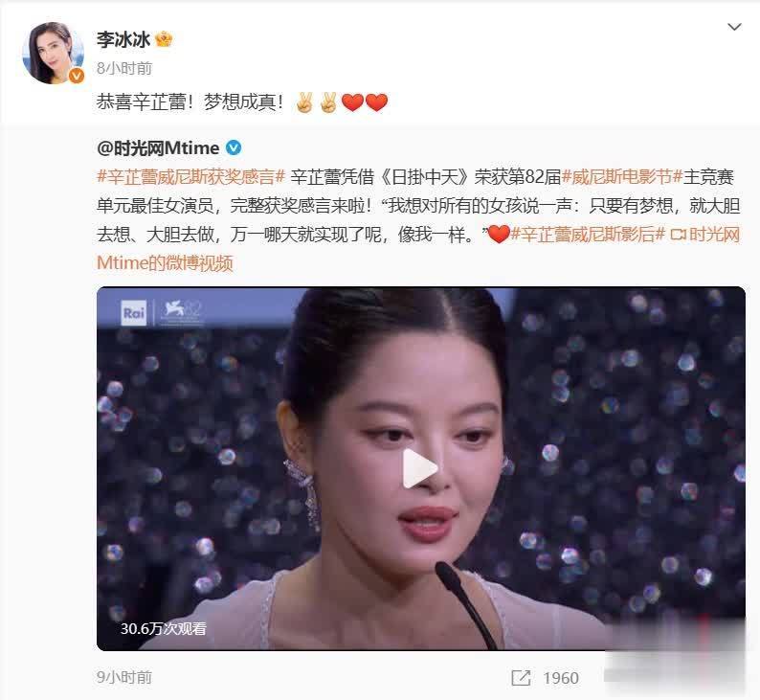Click the 9小时前 original post timestamp
This screenshot has height=700, width=760.
(124, 677)
